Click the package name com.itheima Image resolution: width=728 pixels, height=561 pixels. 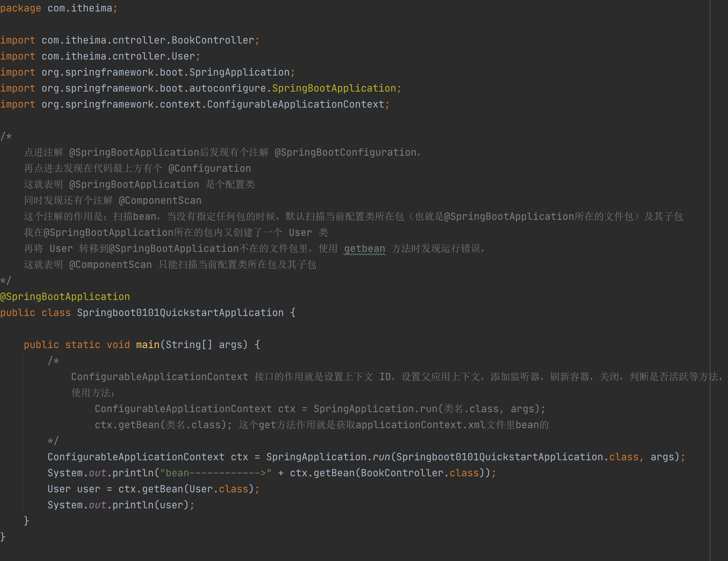tap(80, 8)
